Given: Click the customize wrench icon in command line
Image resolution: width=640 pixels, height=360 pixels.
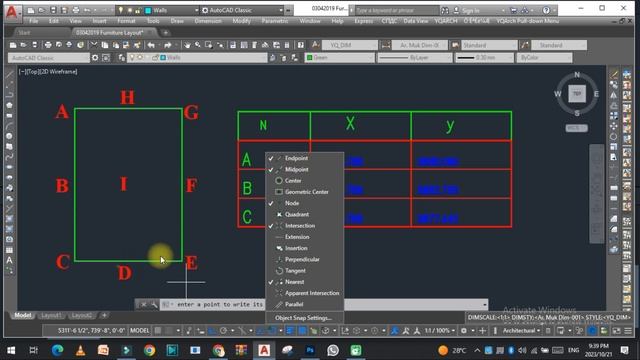Looking at the screenshot, I should click(154, 304).
